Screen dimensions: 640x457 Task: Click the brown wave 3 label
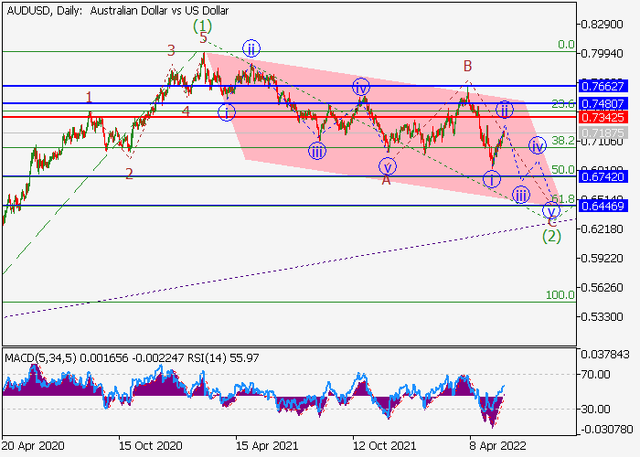[172, 50]
